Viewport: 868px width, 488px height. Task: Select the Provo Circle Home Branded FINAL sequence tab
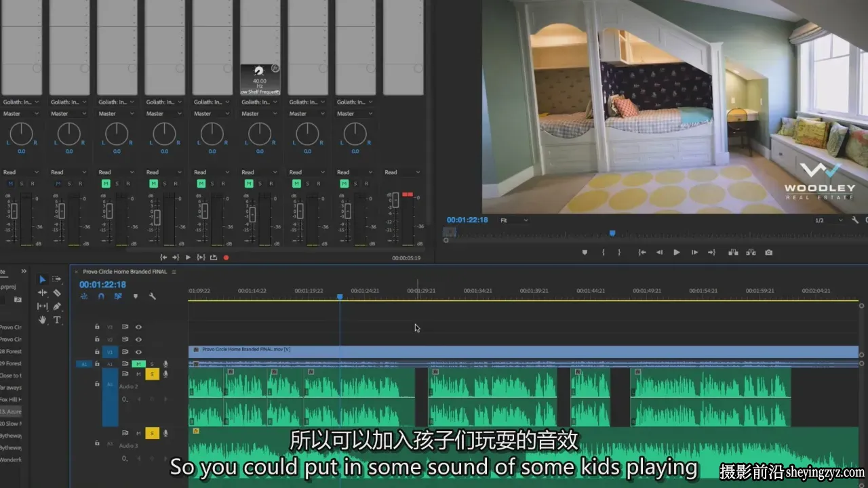(x=125, y=272)
